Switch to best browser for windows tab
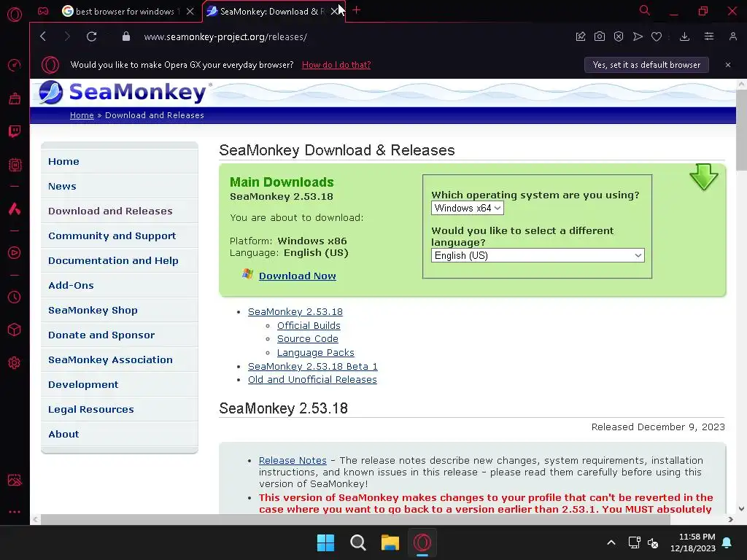The height and width of the screenshot is (560, 747). (121, 12)
